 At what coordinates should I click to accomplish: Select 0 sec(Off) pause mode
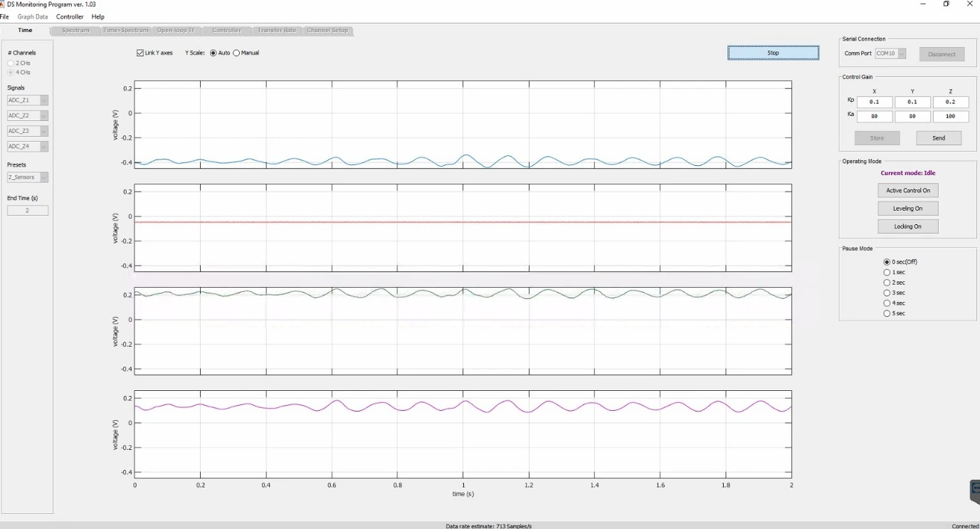[887, 262]
